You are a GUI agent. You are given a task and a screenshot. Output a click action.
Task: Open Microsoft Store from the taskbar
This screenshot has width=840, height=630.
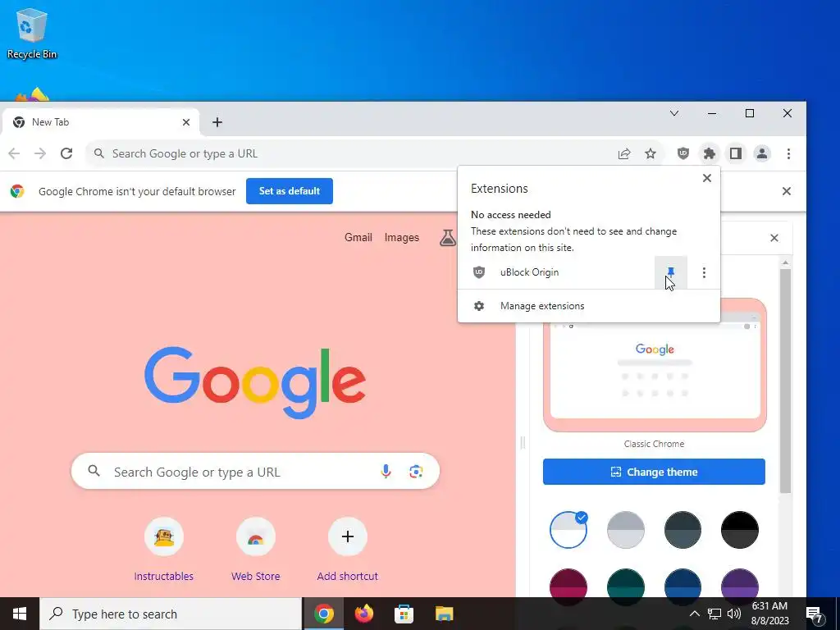404,614
